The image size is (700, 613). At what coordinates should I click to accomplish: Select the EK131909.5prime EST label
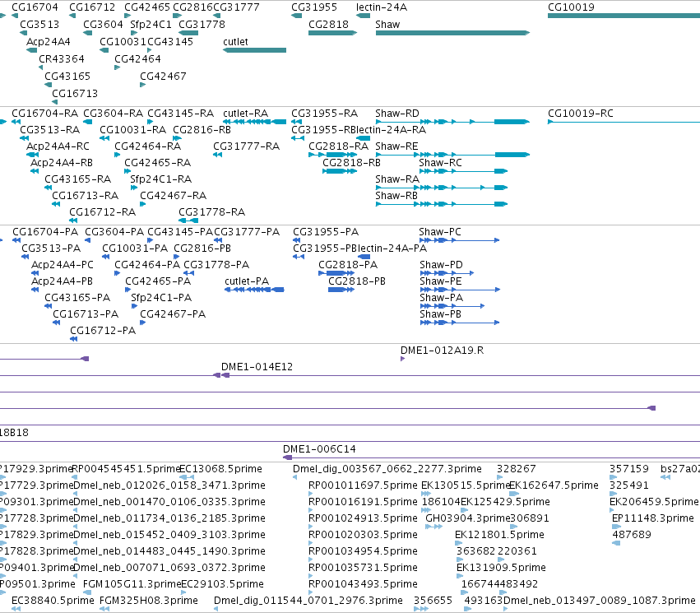[501, 568]
